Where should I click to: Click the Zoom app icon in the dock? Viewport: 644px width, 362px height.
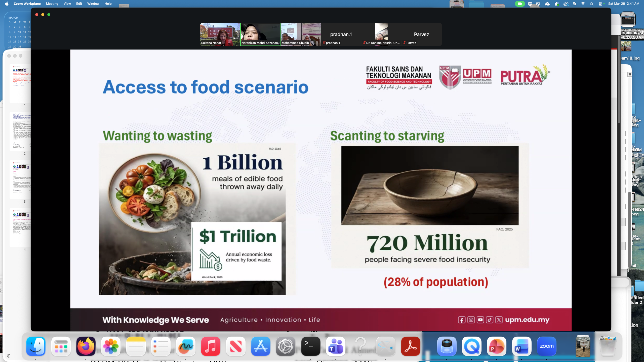(x=546, y=346)
